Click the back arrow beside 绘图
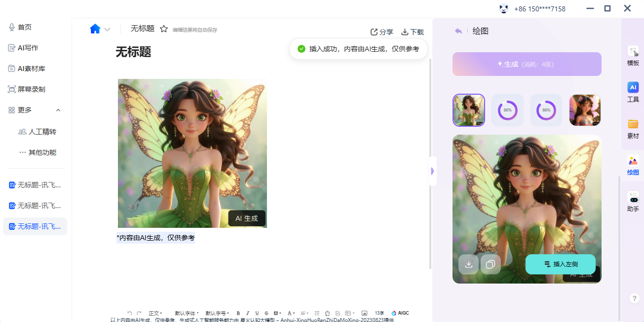The image size is (644, 322). click(458, 31)
